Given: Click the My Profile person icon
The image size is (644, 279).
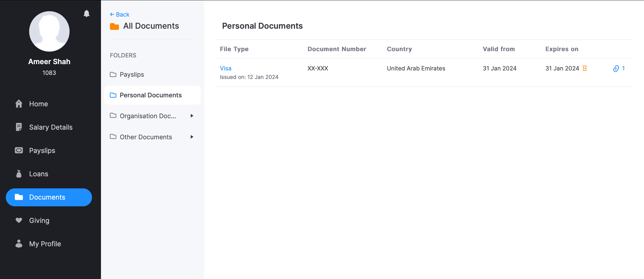Looking at the screenshot, I should pyautogui.click(x=19, y=244).
